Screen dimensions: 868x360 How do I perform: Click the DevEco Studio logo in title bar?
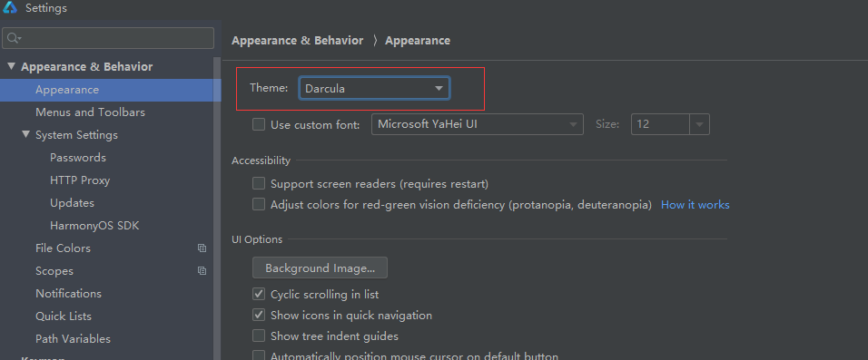10,8
